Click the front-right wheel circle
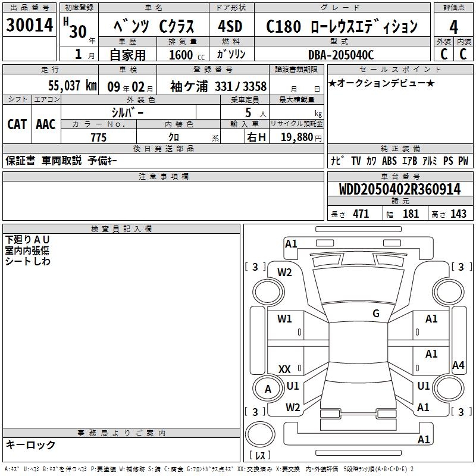Viewport: 476px width, 476px height. pos(448,292)
